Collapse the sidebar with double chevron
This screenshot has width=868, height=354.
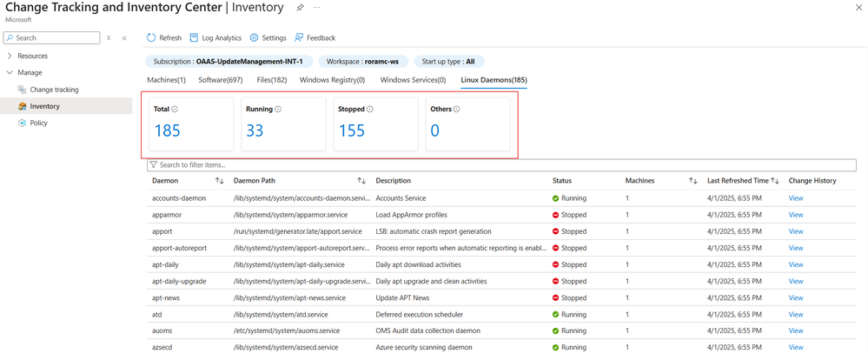(x=124, y=38)
